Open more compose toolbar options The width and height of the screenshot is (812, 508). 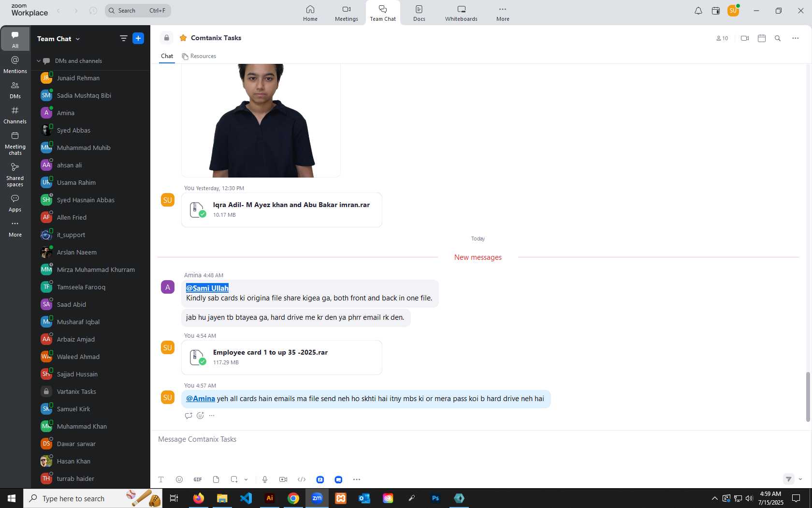point(357,479)
